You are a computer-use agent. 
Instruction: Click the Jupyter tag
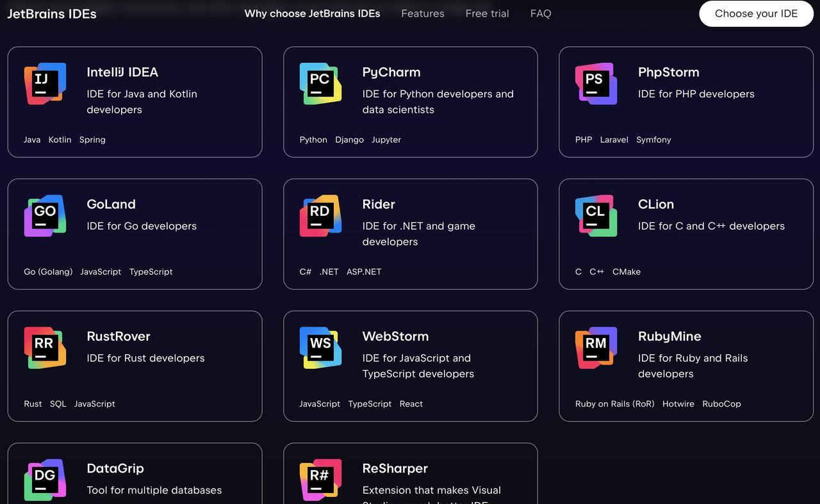point(386,140)
